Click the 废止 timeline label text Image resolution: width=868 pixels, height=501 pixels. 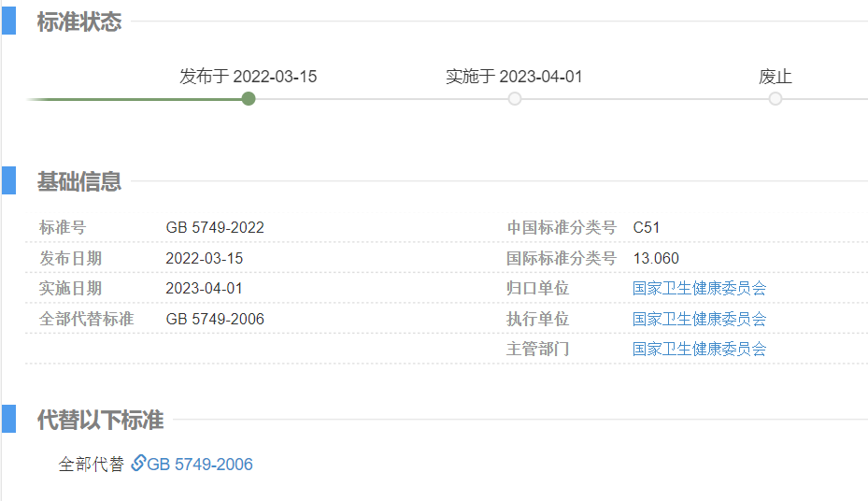pos(776,77)
